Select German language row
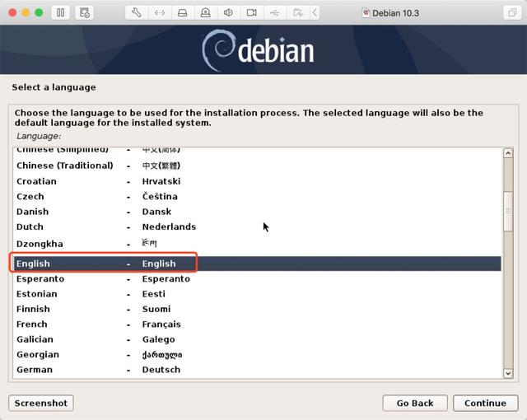The width and height of the screenshot is (527, 420). pyautogui.click(x=257, y=369)
